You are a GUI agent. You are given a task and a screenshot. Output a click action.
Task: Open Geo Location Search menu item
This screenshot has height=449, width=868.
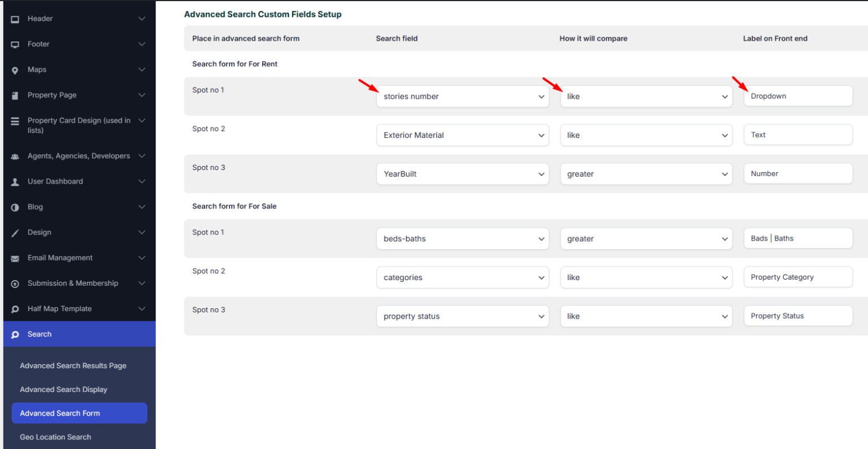pyautogui.click(x=55, y=437)
